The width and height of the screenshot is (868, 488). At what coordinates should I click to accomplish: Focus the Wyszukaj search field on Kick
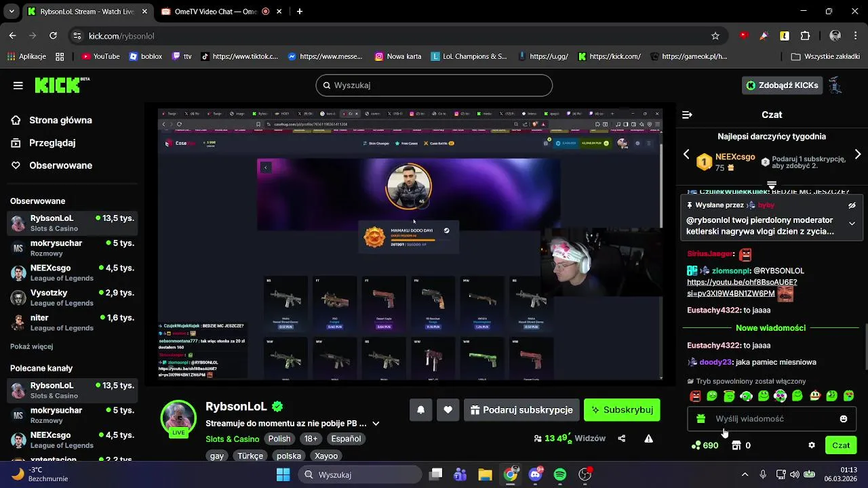[x=434, y=85]
